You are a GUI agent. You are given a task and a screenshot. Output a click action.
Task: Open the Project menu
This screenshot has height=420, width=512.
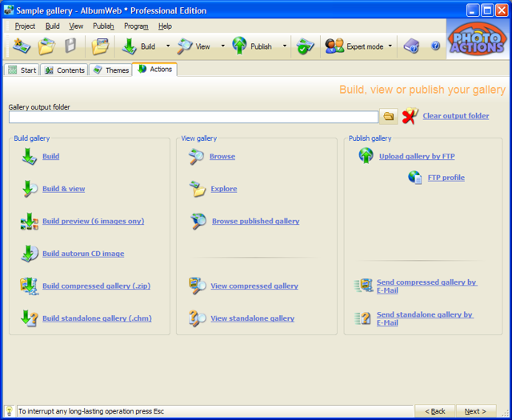[25, 26]
